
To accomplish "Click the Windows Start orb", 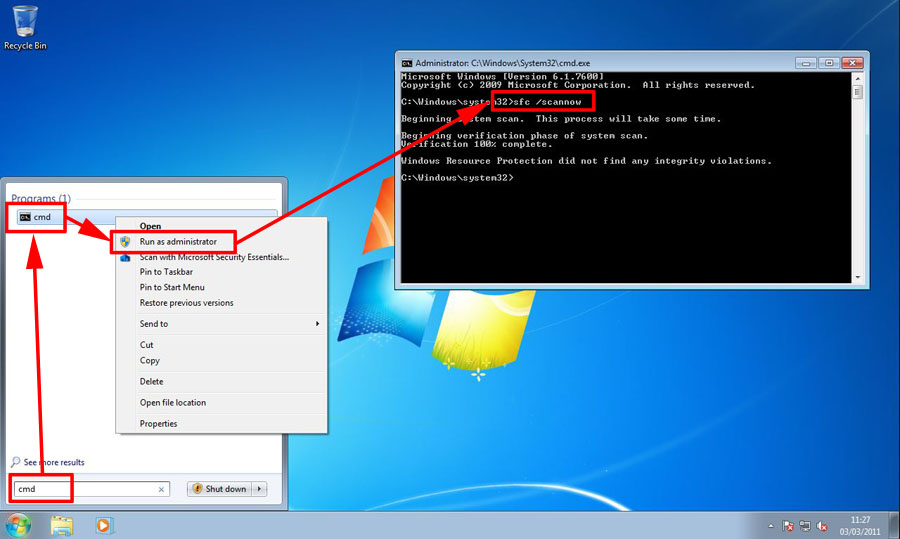I will [18, 525].
